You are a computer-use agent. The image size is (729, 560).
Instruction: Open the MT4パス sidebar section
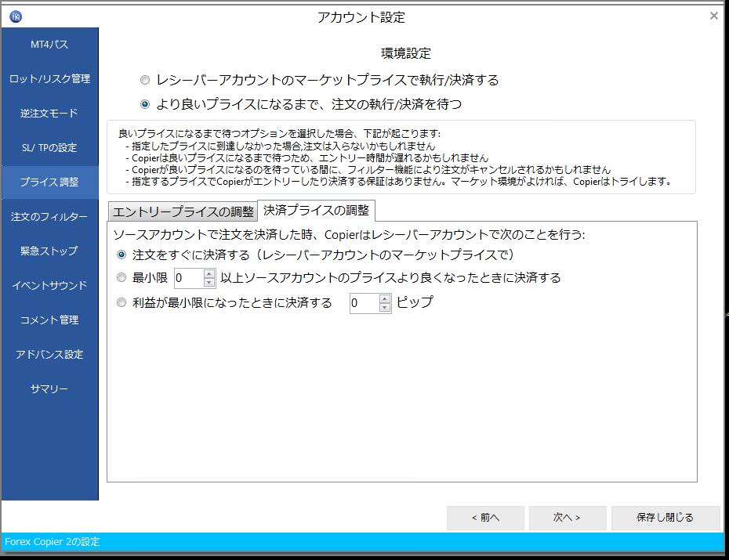coord(49,44)
